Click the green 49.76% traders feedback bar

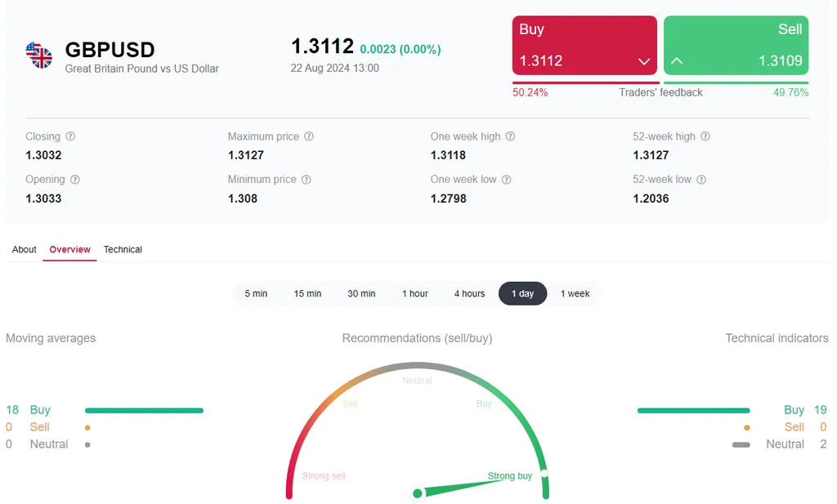pyautogui.click(x=736, y=83)
